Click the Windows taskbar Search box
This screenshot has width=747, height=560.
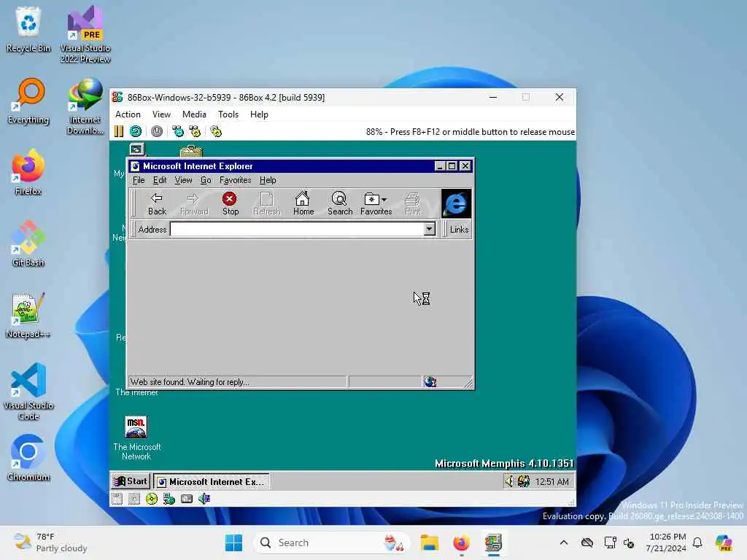332,542
